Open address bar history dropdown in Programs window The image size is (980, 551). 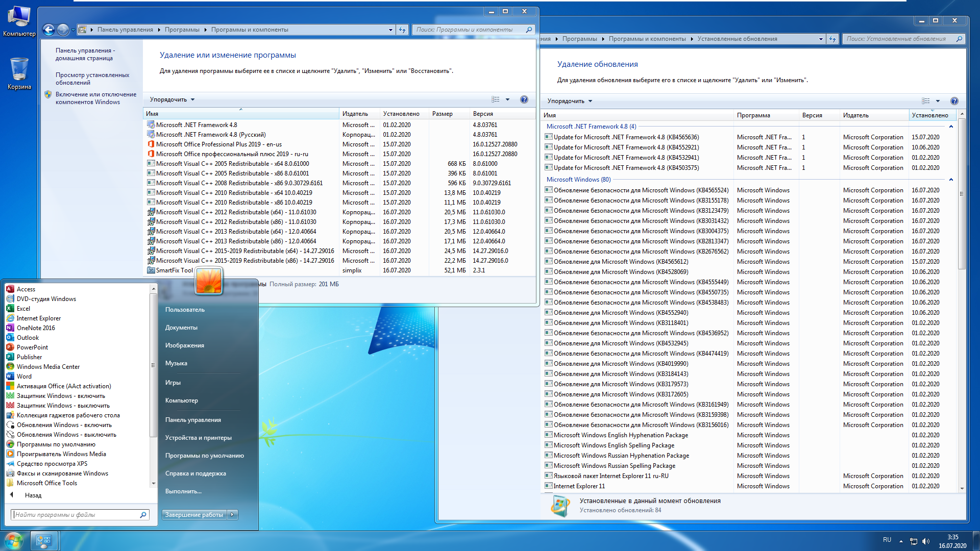[x=390, y=30]
